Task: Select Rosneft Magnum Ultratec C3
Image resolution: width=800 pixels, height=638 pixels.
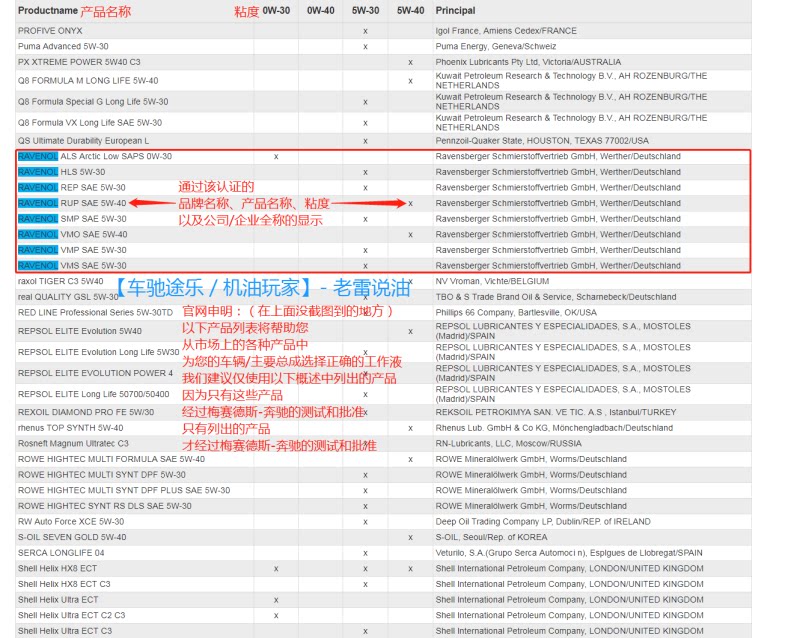Action: coord(73,444)
